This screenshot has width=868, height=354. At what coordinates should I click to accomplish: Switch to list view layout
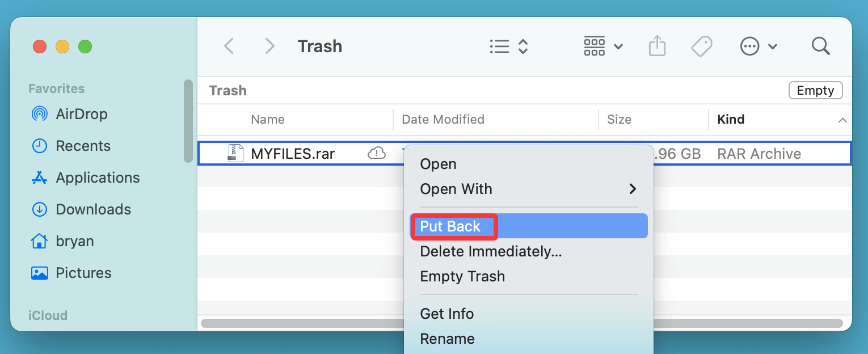[x=499, y=46]
